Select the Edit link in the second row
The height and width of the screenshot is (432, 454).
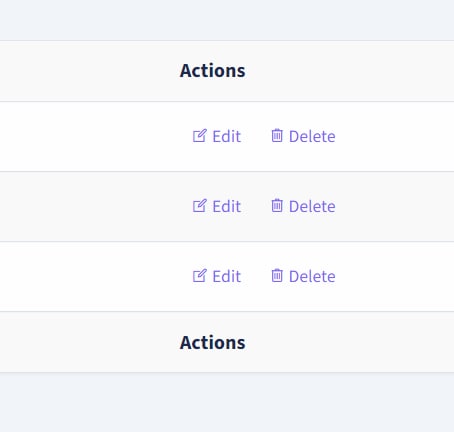tap(217, 206)
